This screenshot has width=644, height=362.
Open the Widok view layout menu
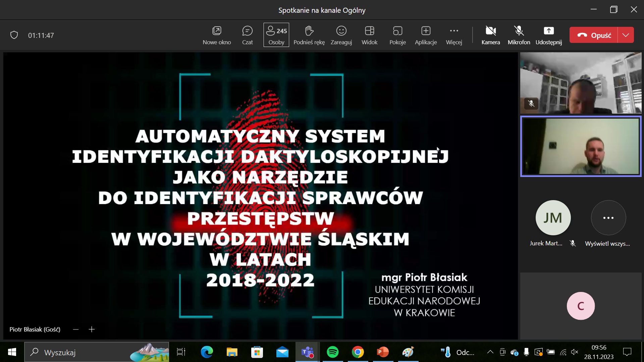pos(369,35)
